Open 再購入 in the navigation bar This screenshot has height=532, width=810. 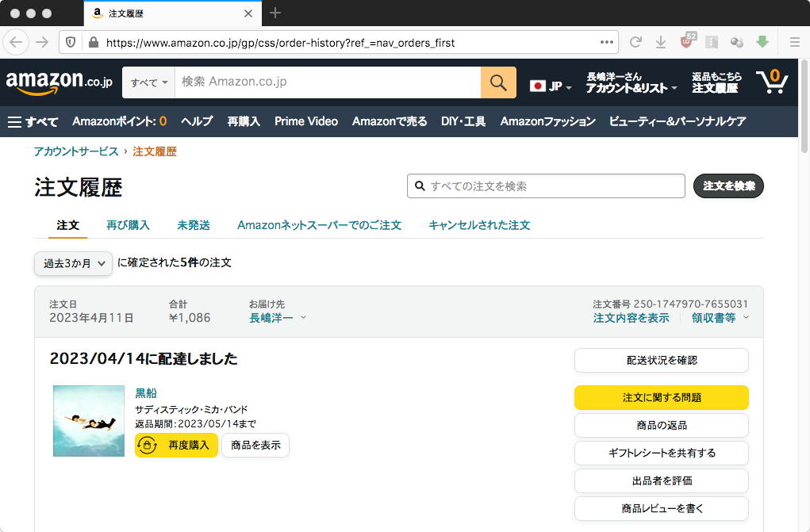(x=244, y=121)
